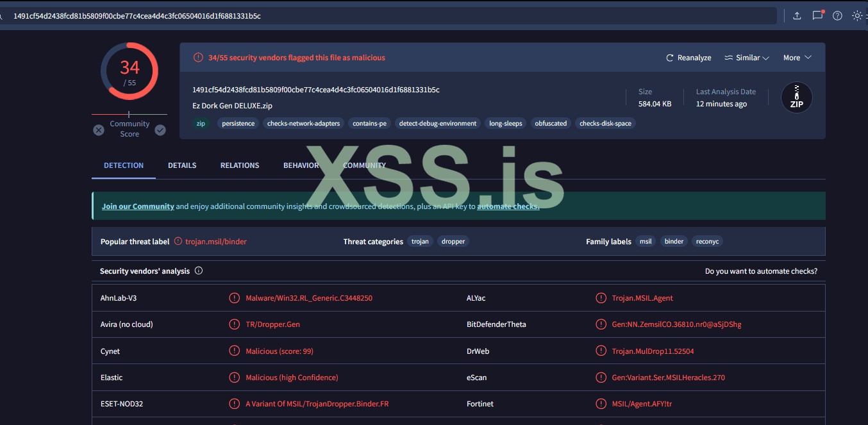Click the ESET-NOD32 detection alert icon
Viewport: 868px width, 425px height.
coord(235,404)
